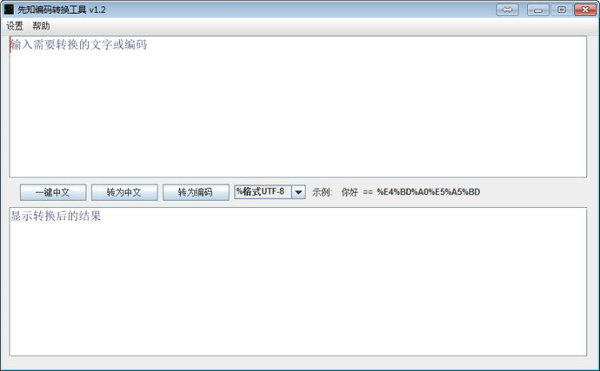Maximize the window
The image size is (600, 371).
561,10
